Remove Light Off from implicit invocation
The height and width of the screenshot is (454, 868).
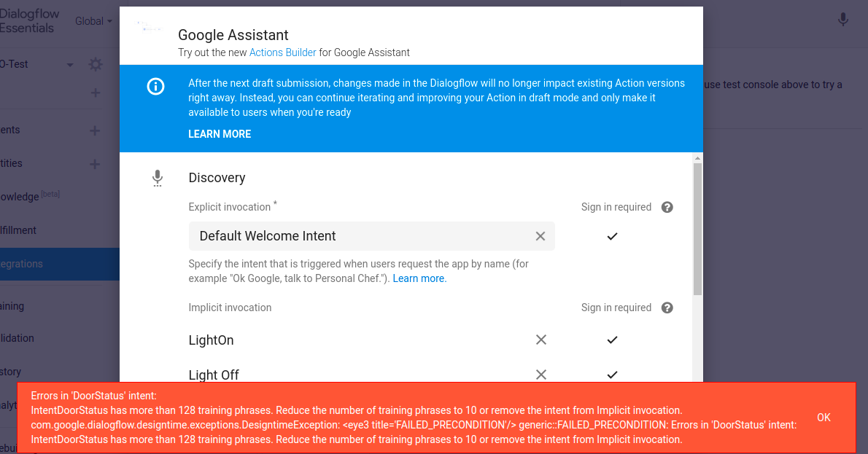[541, 375]
